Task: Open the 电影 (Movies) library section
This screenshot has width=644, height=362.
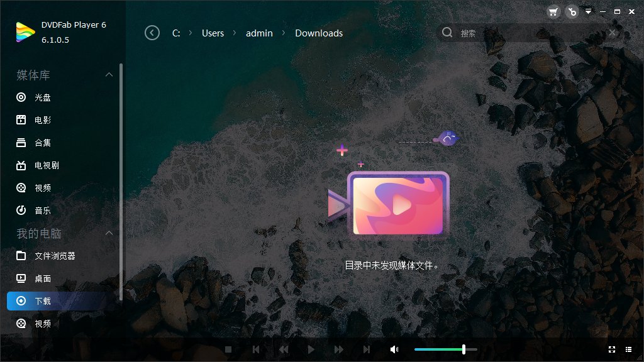Action: (20, 120)
